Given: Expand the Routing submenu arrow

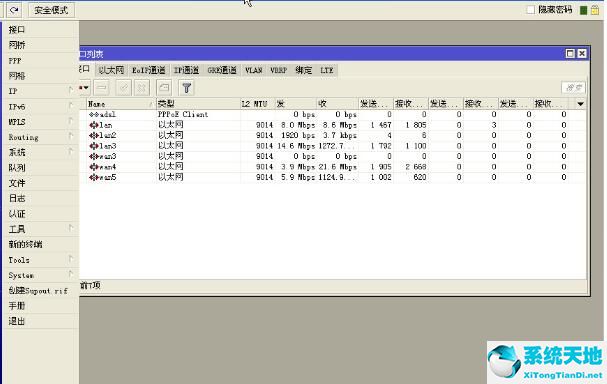Looking at the screenshot, I should (x=70, y=136).
